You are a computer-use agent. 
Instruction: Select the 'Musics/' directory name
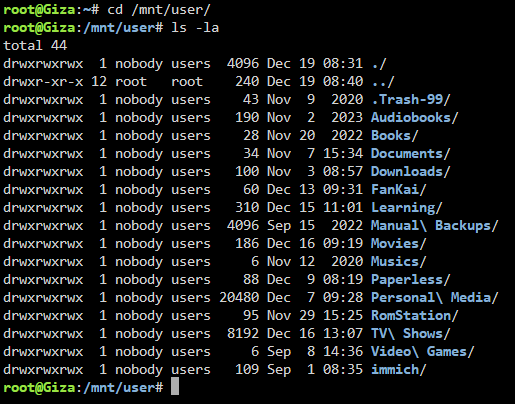tap(399, 262)
